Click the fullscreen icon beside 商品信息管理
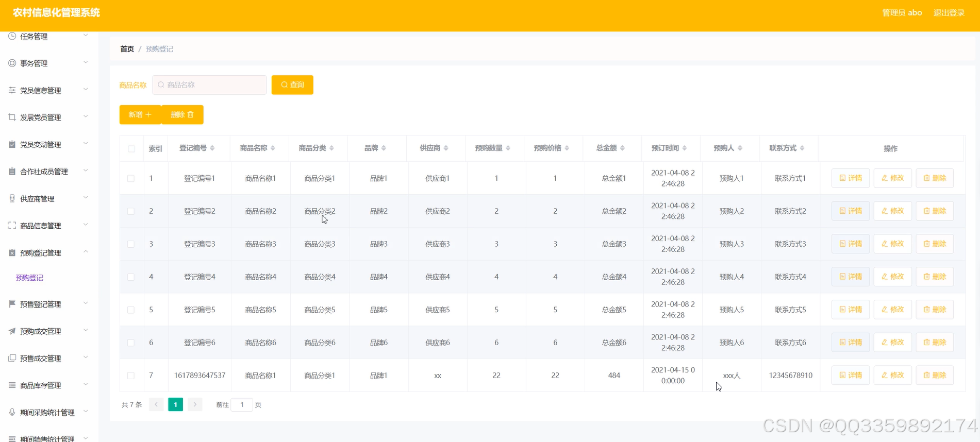Viewport: 980px width, 442px height. (12, 225)
